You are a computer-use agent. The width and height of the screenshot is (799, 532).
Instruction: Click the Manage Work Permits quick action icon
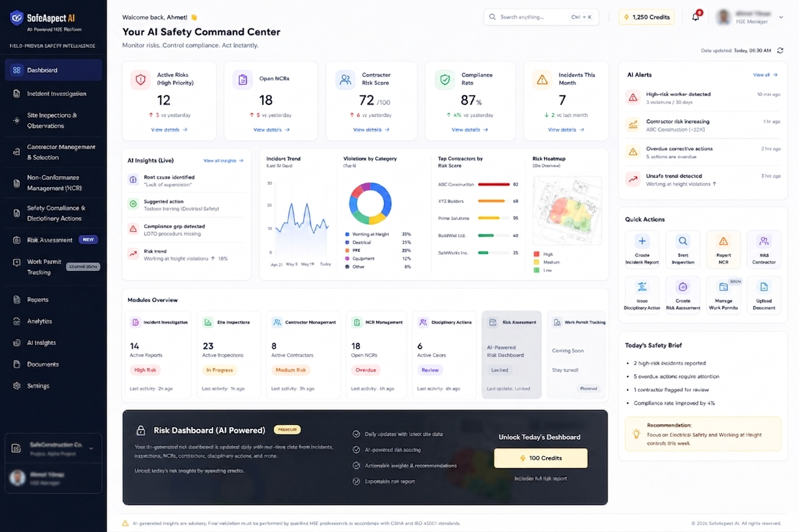tap(724, 287)
